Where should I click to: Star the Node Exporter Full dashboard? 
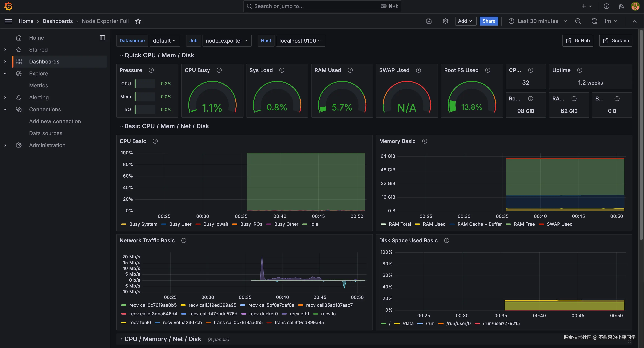[x=138, y=21]
